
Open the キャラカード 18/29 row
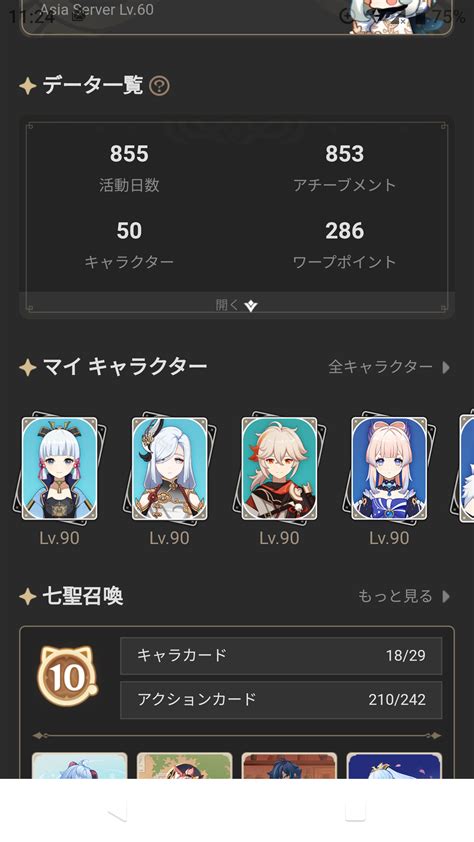[281, 656]
